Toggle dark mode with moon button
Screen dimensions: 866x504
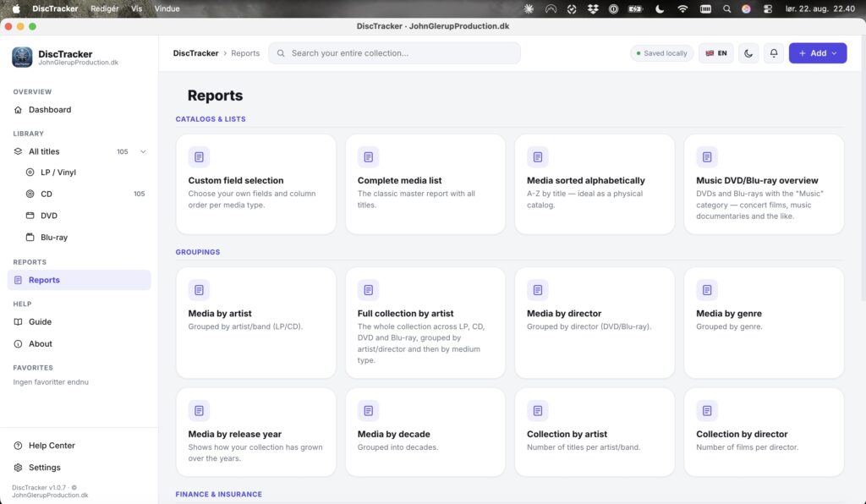point(748,53)
